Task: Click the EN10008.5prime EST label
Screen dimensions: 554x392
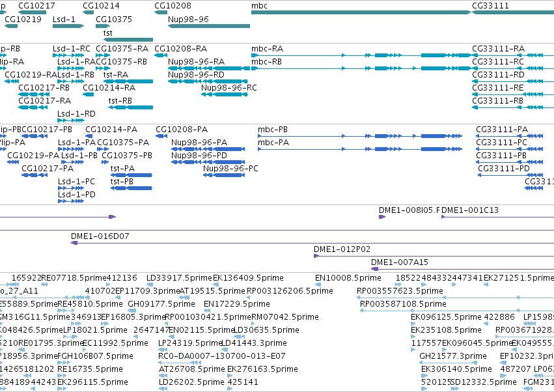Action: pos(348,278)
